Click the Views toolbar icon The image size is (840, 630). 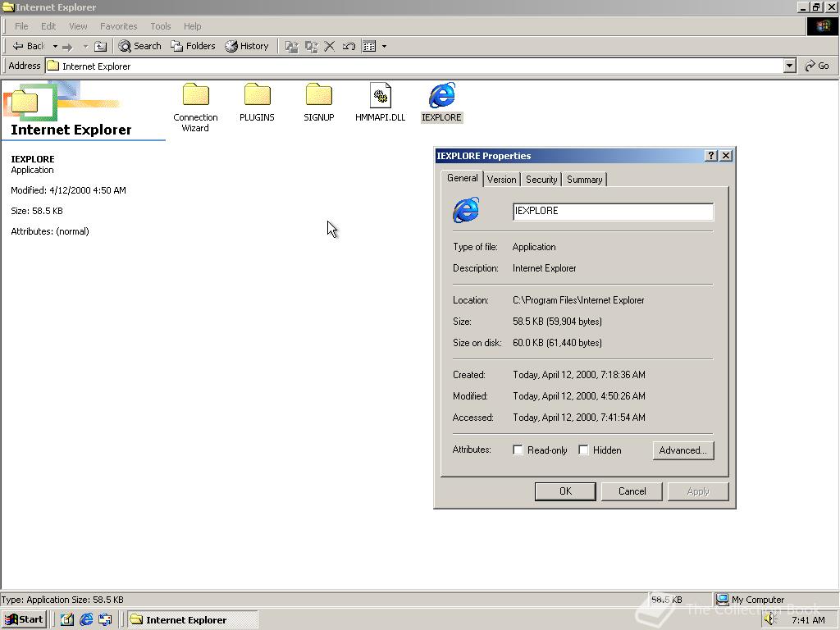pos(369,47)
